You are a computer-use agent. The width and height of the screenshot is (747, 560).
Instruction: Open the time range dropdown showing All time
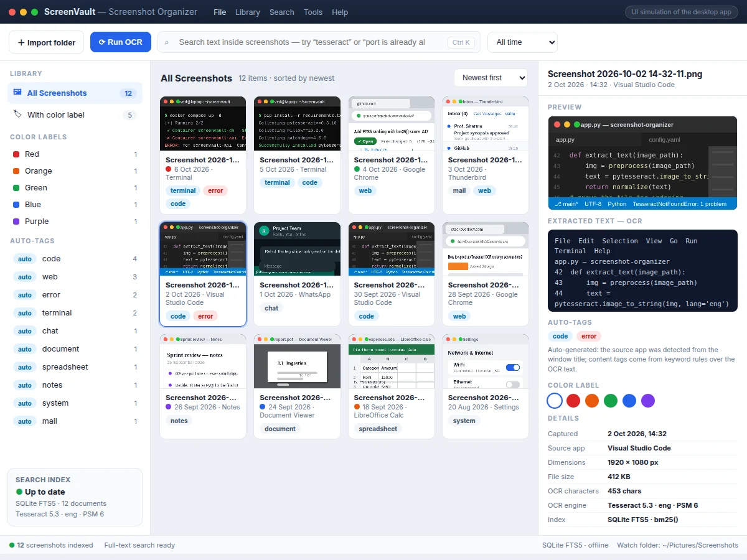point(522,42)
